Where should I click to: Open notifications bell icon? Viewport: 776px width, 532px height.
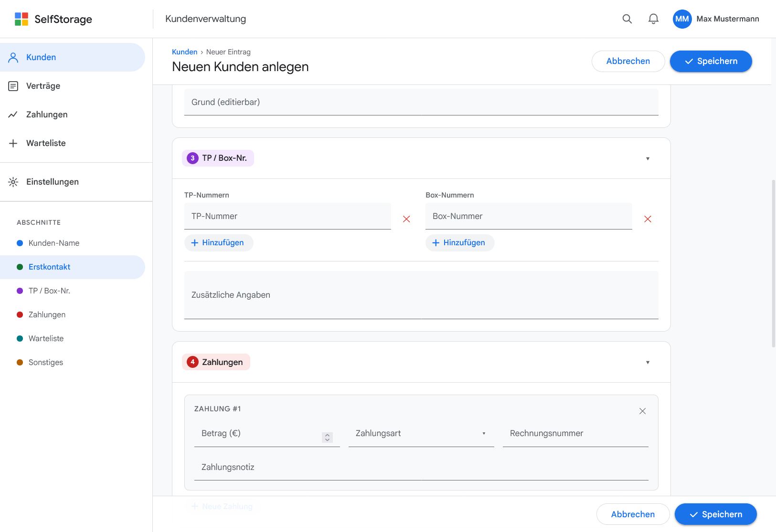[653, 19]
